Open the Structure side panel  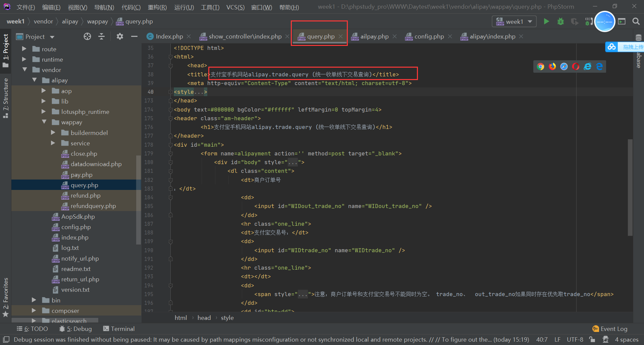tap(6, 98)
